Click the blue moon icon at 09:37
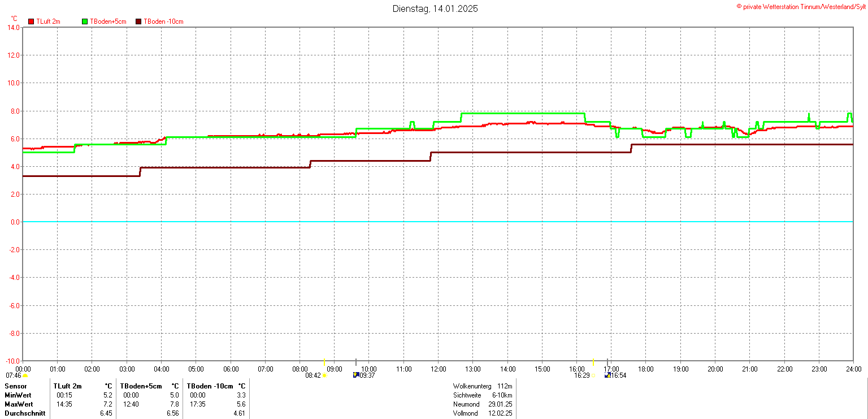Image resolution: width=868 pixels, height=419 pixels. tap(356, 375)
